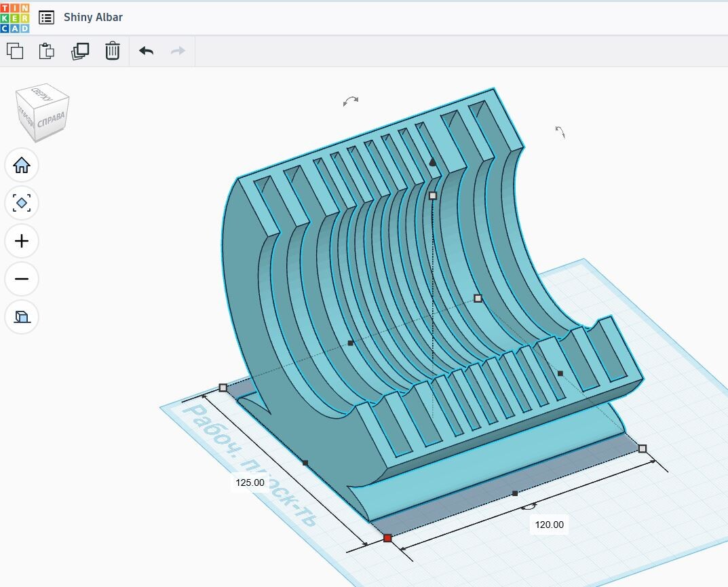This screenshot has height=587, width=728.
Task: Click the black cone lift handle above the shape
Action: [432, 162]
